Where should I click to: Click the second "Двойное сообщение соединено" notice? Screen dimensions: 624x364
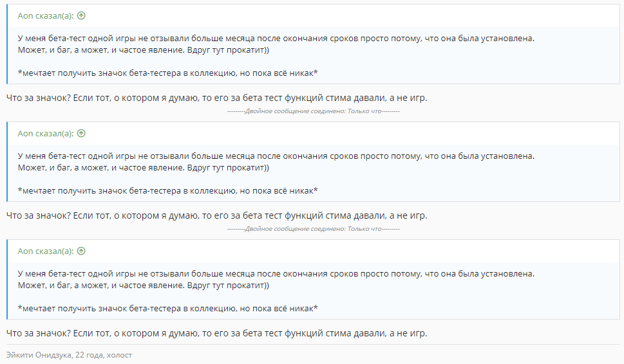tap(313, 229)
